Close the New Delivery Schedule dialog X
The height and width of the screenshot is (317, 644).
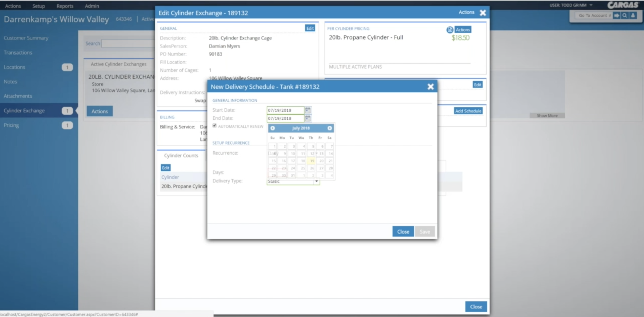tap(431, 87)
